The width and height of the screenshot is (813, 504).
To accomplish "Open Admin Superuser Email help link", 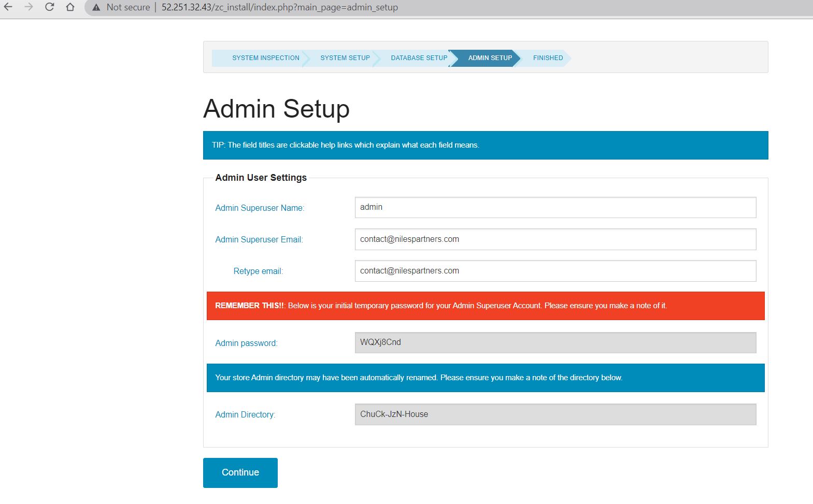I will (259, 239).
